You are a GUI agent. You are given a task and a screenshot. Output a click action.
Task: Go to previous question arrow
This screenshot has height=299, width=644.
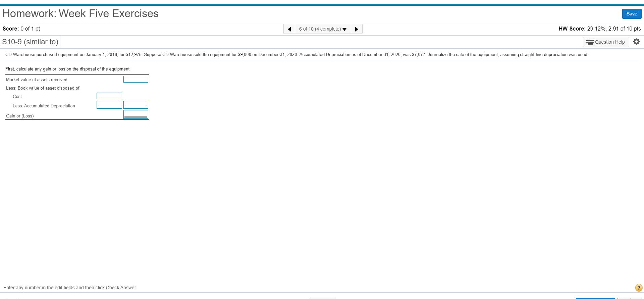289,29
